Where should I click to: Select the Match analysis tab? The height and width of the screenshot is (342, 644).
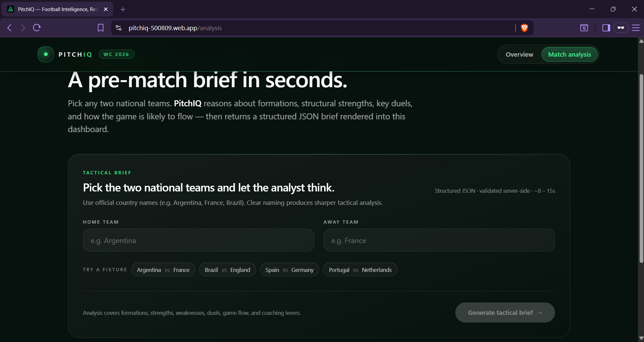click(569, 54)
